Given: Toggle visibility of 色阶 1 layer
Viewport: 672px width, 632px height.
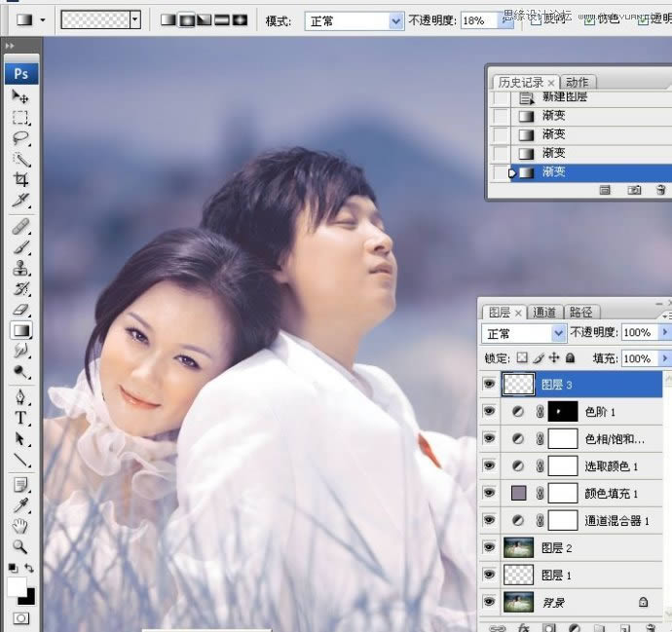Looking at the screenshot, I should coord(489,412).
